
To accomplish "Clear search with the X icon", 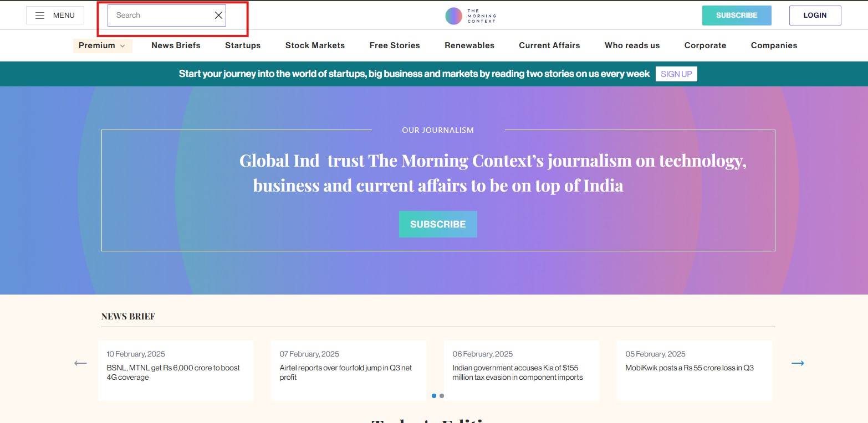I will [218, 16].
